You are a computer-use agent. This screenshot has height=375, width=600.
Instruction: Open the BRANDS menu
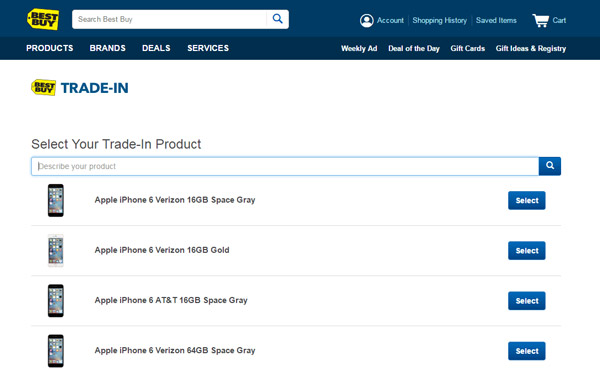click(108, 48)
